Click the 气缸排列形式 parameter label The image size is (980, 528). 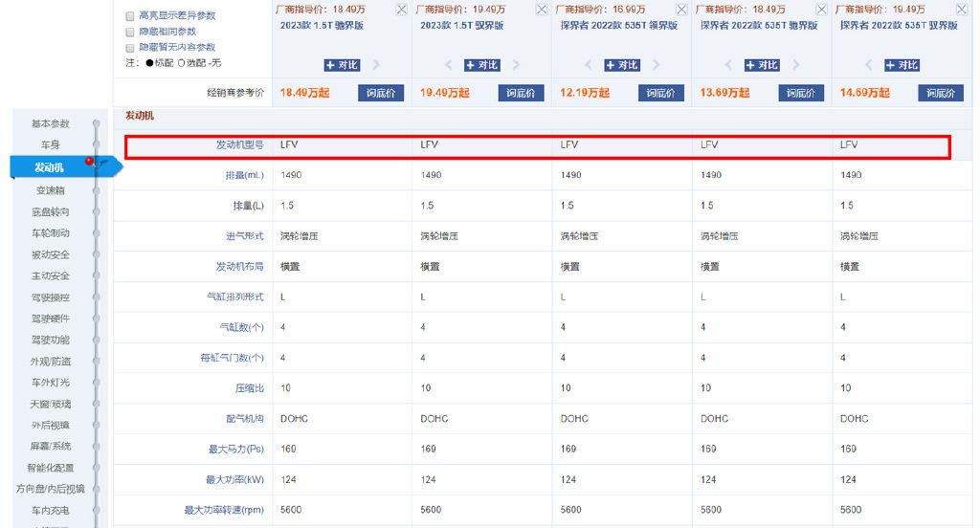(235, 297)
